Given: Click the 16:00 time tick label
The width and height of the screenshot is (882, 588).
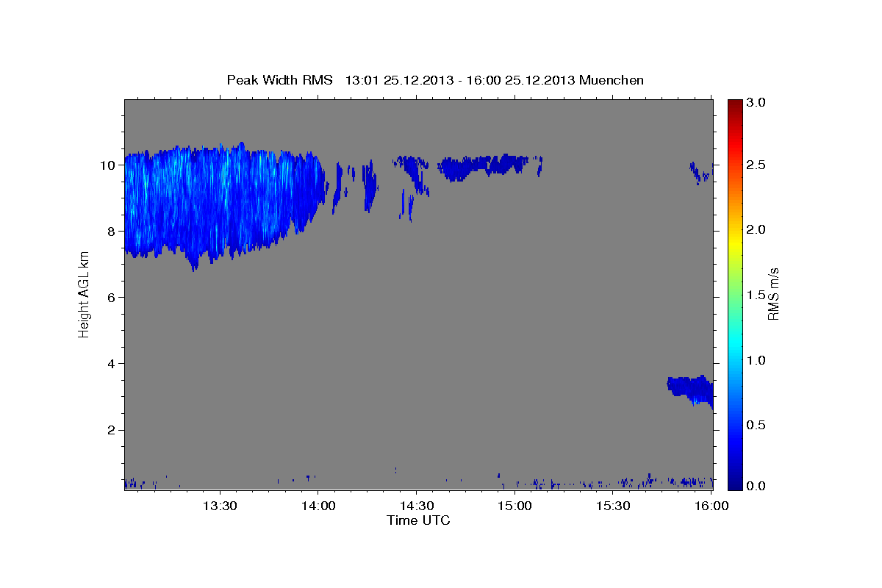Looking at the screenshot, I should [711, 506].
